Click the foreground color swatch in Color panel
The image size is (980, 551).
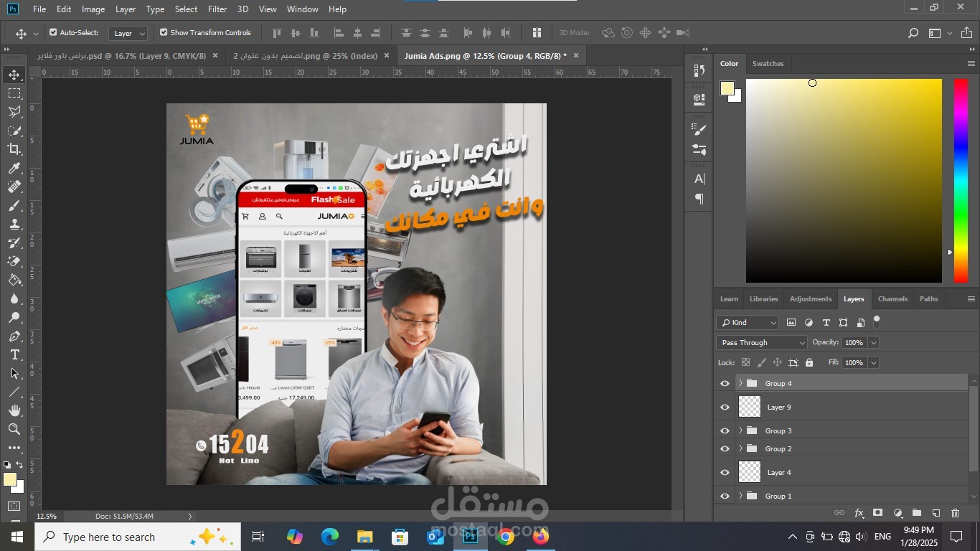click(x=727, y=88)
